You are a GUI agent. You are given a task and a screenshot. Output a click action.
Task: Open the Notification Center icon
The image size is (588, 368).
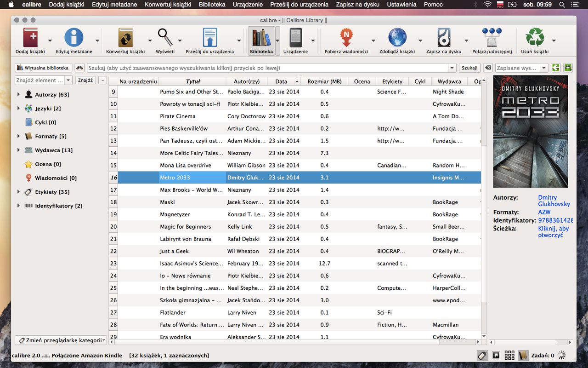(576, 5)
